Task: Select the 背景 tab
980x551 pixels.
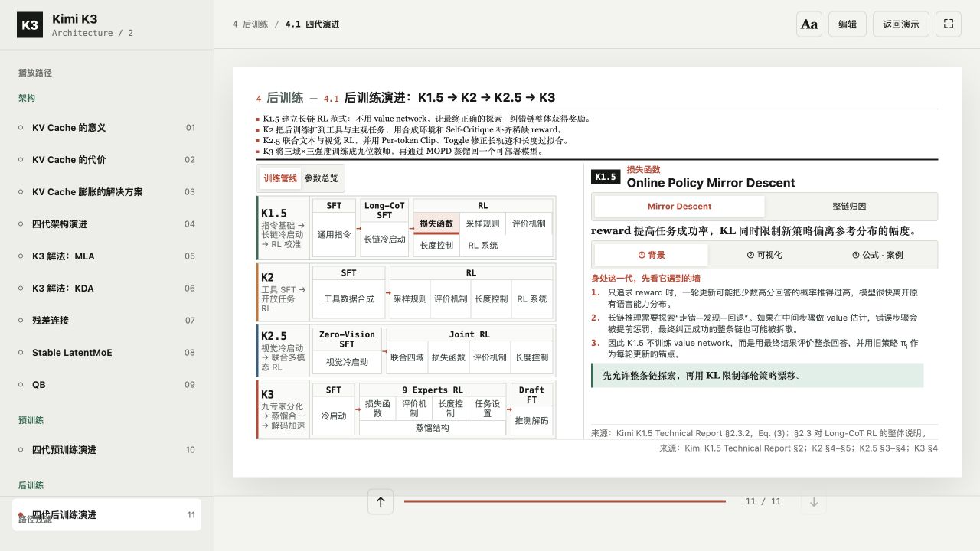Action: click(652, 255)
